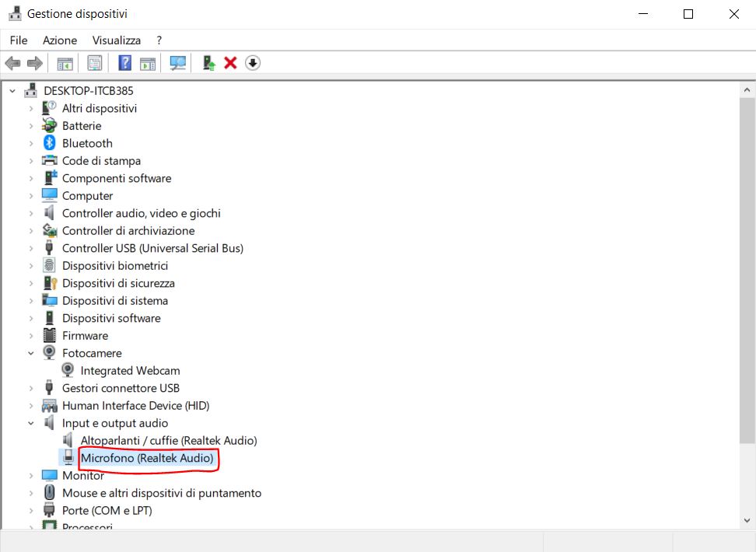Select Altoparlanti / cuffie (Realtek Audio)
756x552 pixels.
coord(169,440)
